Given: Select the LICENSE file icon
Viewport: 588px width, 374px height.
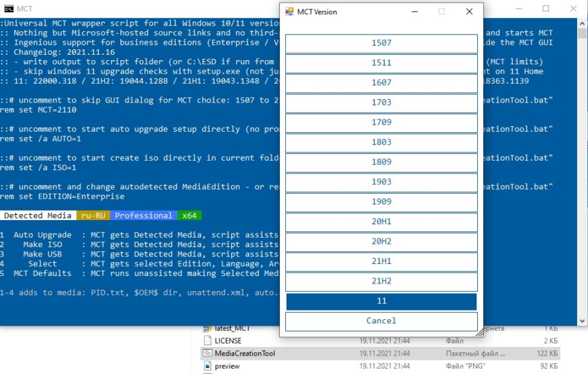Looking at the screenshot, I should point(207,341).
